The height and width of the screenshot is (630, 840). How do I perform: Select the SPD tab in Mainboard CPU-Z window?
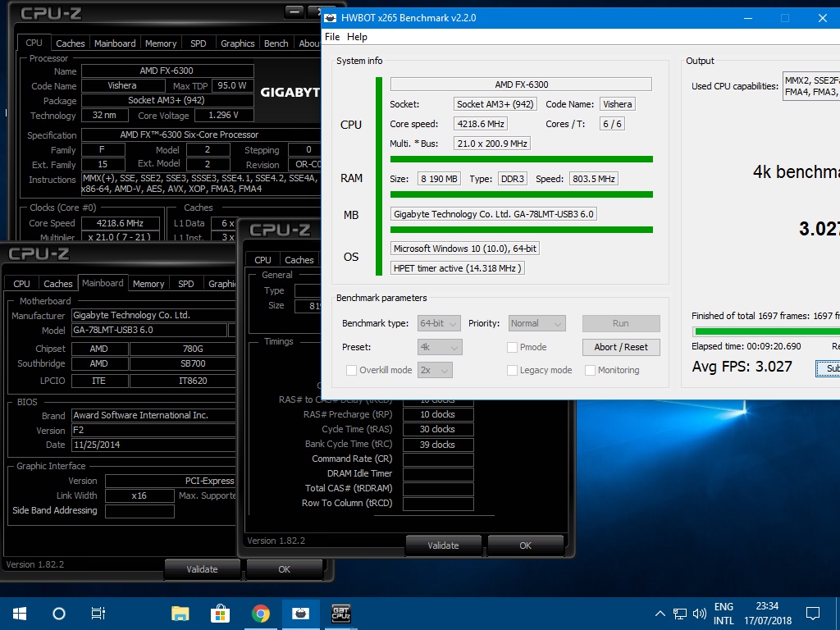click(186, 284)
